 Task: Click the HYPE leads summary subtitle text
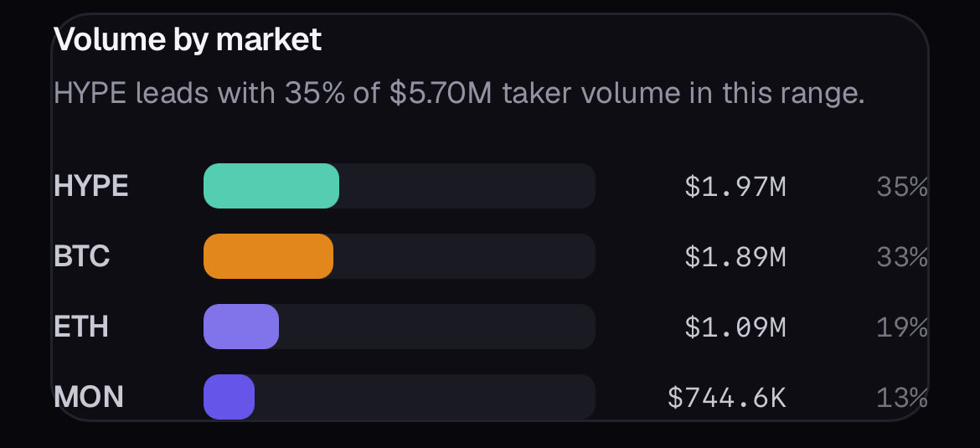(459, 94)
